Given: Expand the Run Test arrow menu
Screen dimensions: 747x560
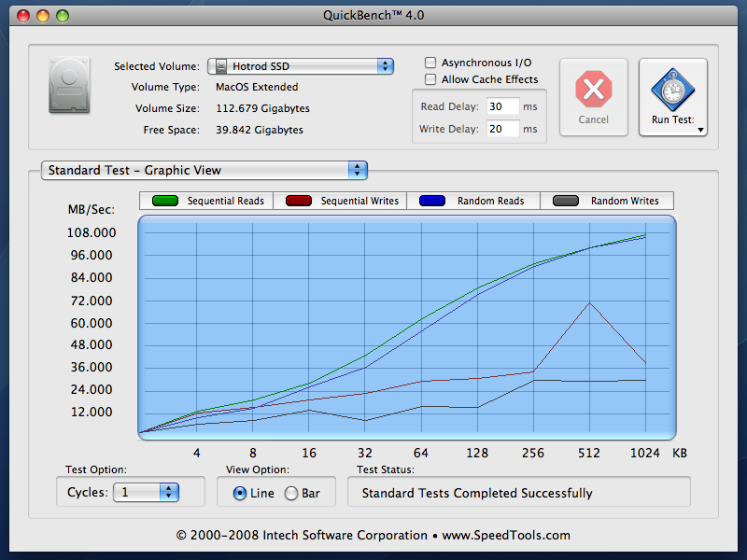Looking at the screenshot, I should coord(701,130).
